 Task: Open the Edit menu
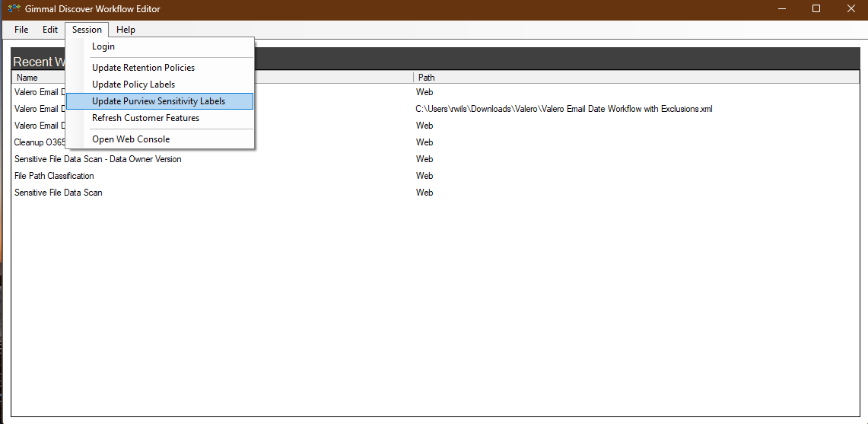50,30
